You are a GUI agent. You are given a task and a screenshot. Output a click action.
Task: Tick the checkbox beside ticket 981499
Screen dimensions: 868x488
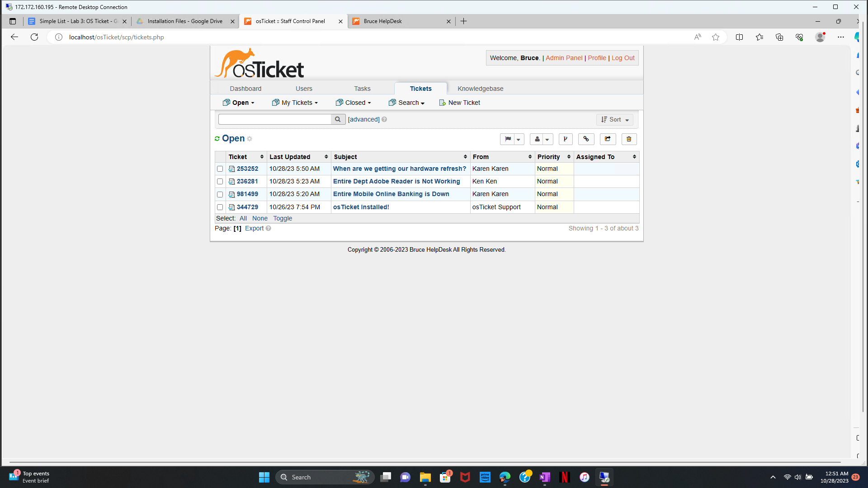(220, 194)
